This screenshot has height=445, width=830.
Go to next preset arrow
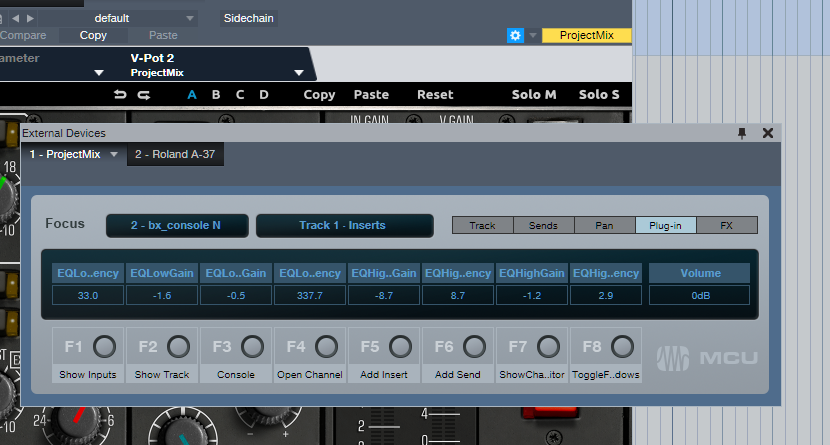31,19
